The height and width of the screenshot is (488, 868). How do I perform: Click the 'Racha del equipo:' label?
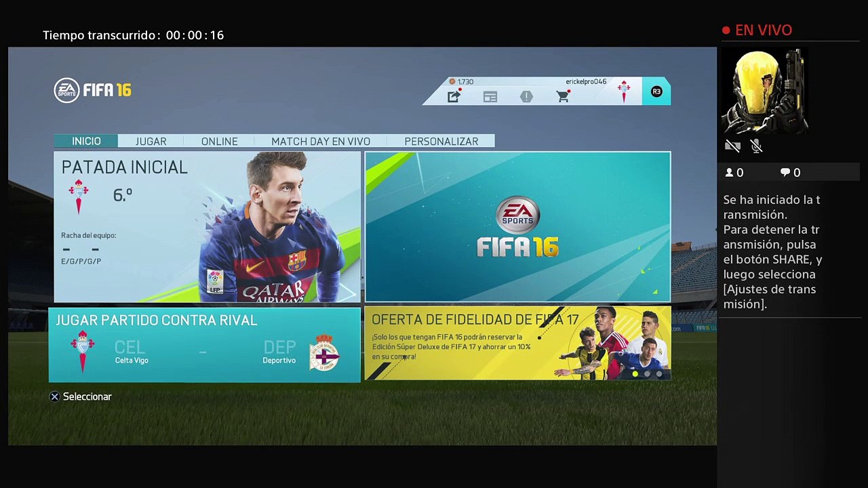coord(88,235)
